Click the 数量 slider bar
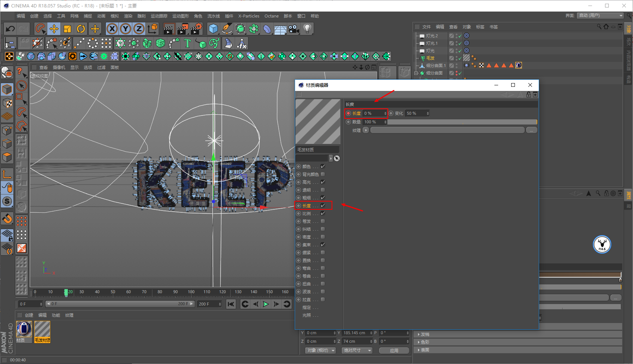The width and height of the screenshot is (633, 364). click(462, 122)
